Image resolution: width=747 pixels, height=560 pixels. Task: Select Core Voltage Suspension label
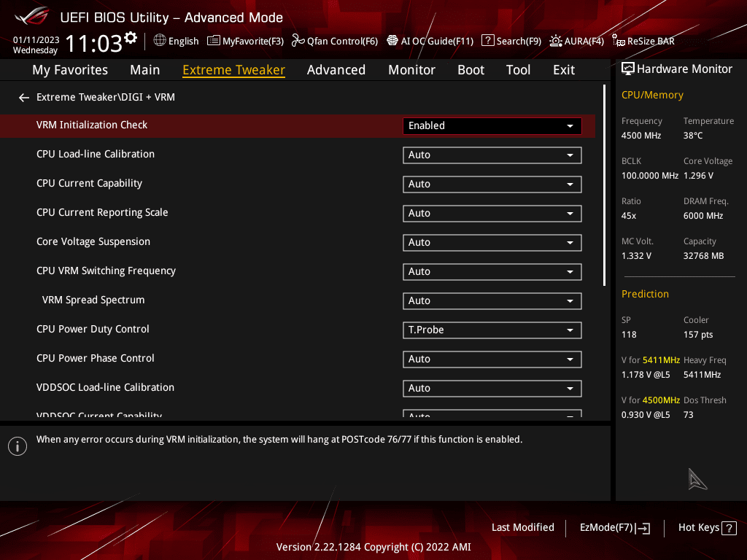[93, 242]
